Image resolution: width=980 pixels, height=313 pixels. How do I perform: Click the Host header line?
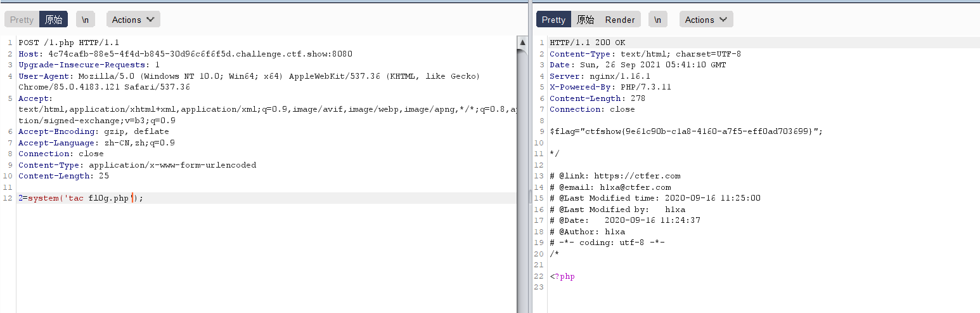[185, 54]
